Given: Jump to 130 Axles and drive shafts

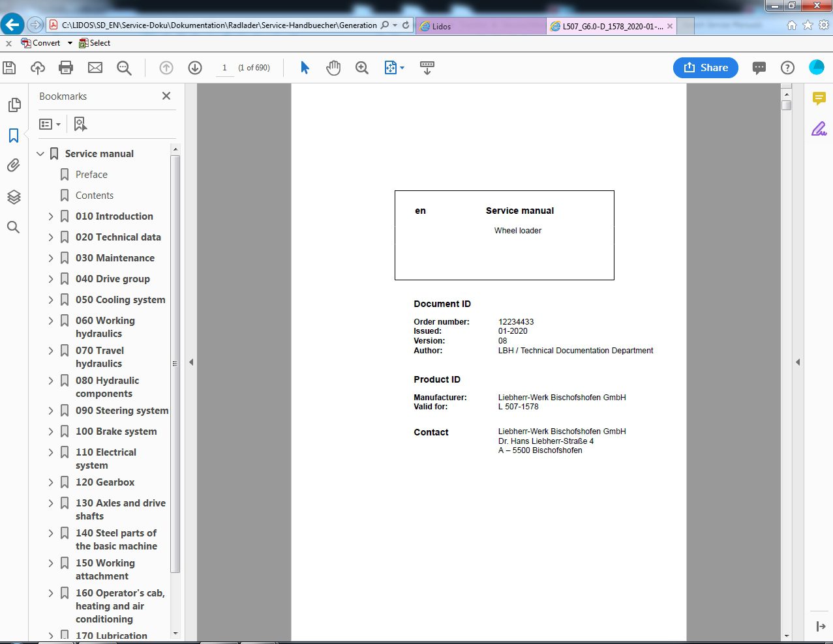Looking at the screenshot, I should (x=121, y=510).
